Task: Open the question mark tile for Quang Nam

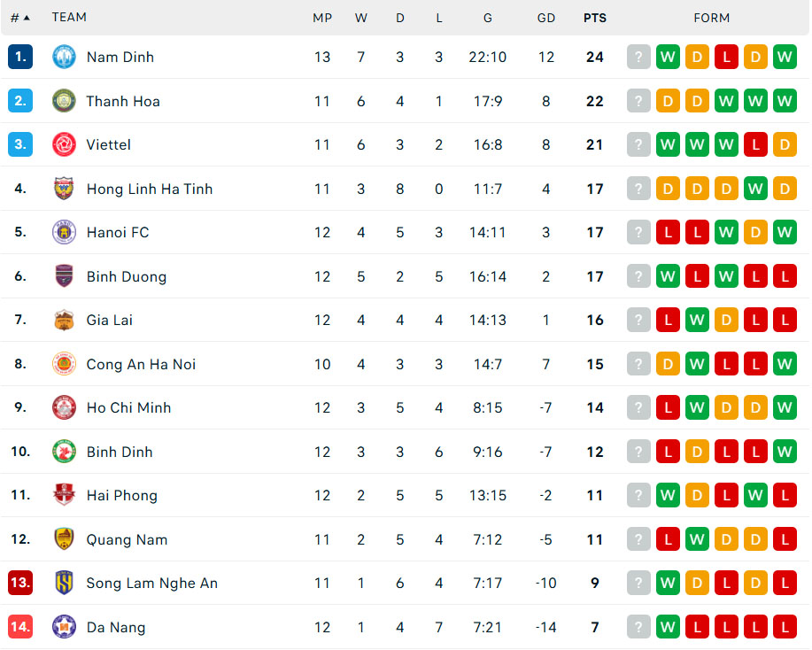Action: [x=638, y=539]
